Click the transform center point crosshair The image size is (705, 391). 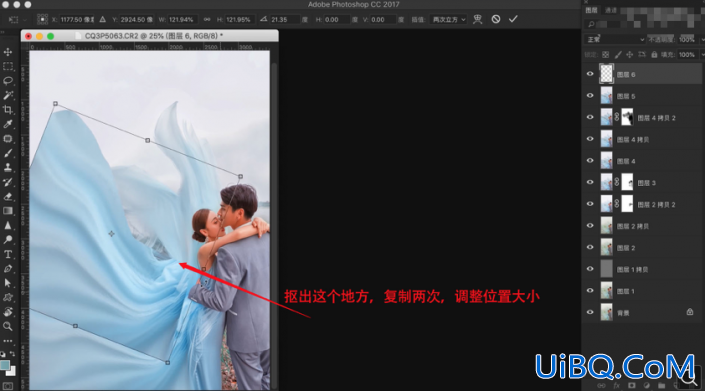(x=112, y=233)
